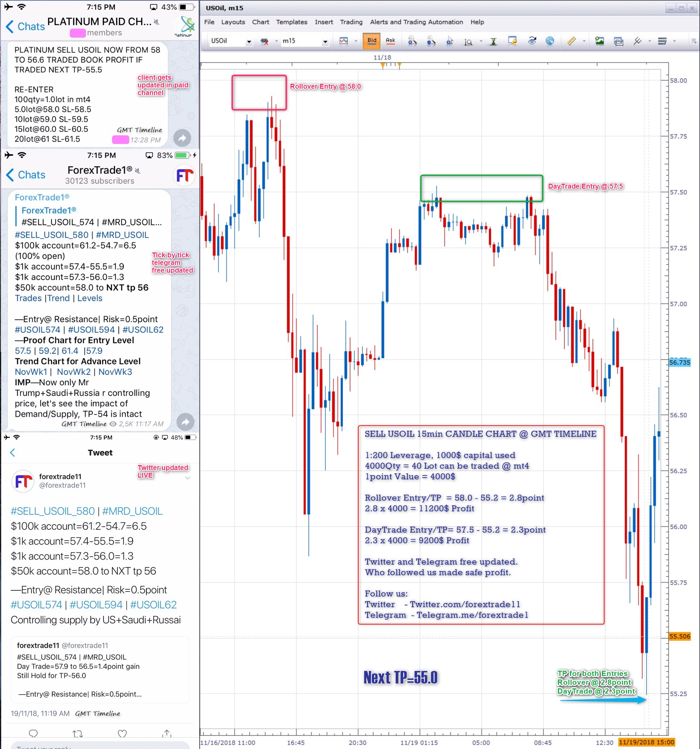Expand the chart type dropdown arrow

[x=356, y=41]
